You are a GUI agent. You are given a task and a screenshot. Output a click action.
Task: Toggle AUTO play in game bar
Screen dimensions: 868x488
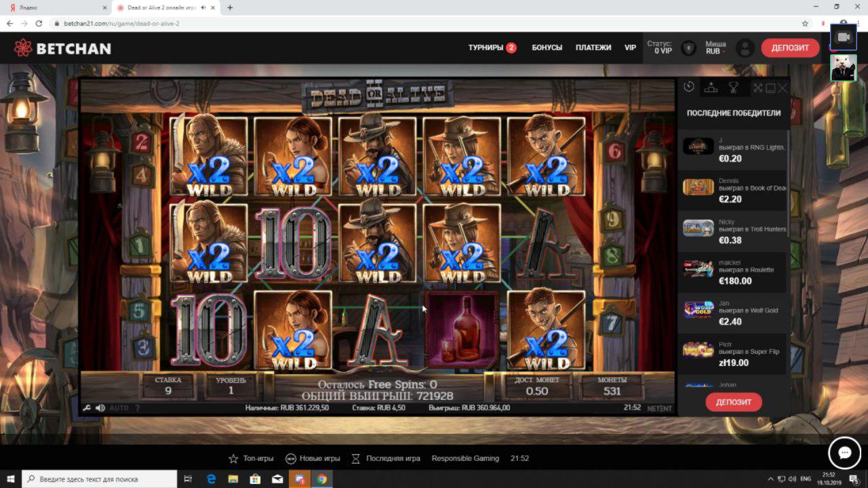(119, 408)
